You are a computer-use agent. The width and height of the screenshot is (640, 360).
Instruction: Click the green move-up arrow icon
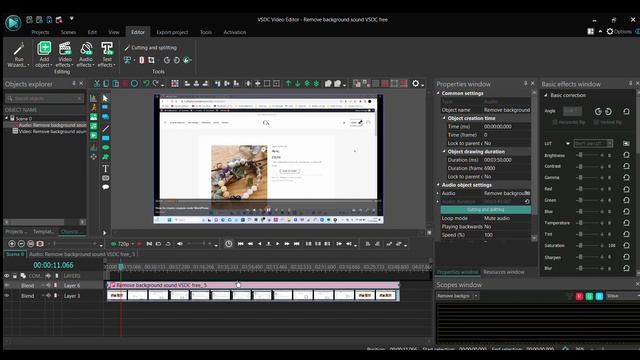(288, 84)
